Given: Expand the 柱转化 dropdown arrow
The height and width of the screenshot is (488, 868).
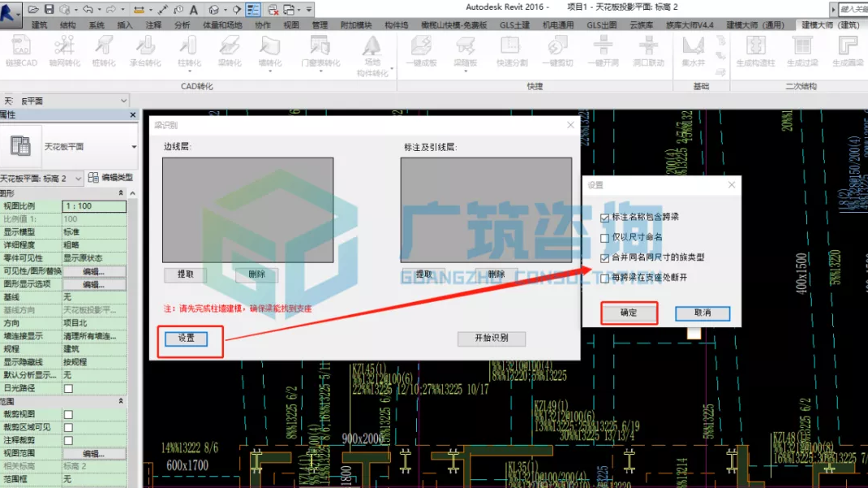Looking at the screenshot, I should (x=189, y=71).
